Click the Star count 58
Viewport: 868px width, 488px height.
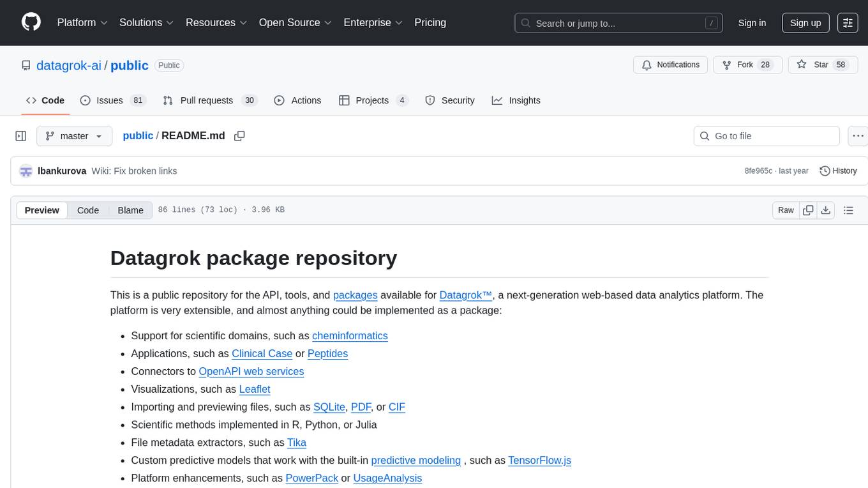(841, 65)
